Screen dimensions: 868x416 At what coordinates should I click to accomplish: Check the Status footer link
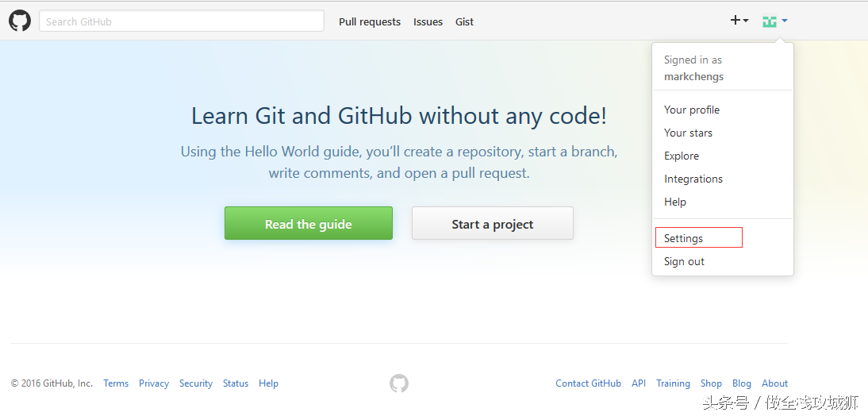point(236,383)
